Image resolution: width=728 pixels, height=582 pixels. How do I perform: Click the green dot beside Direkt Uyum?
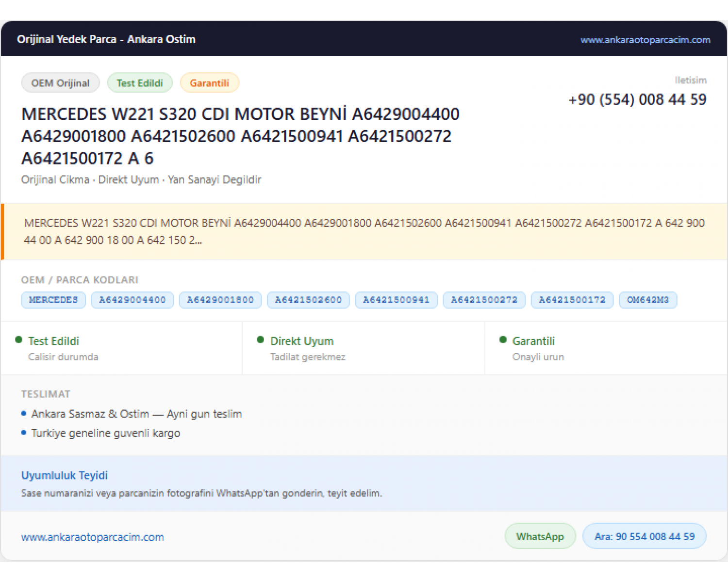click(x=261, y=340)
